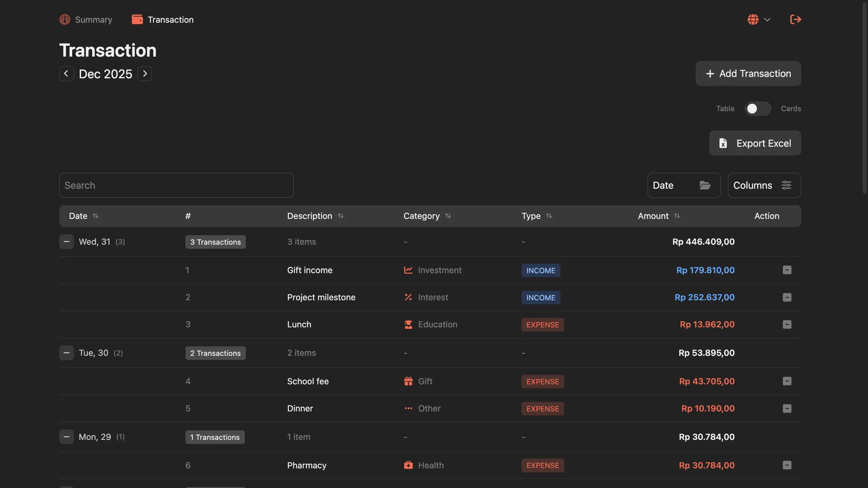The image size is (868, 488).
Task: Sort by Description column icon
Action: [x=341, y=216]
